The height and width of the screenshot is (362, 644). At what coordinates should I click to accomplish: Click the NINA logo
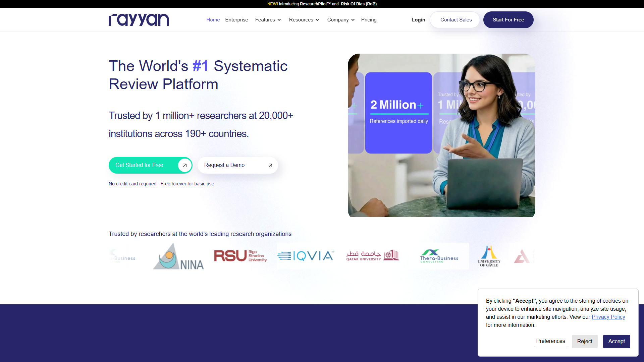(178, 256)
